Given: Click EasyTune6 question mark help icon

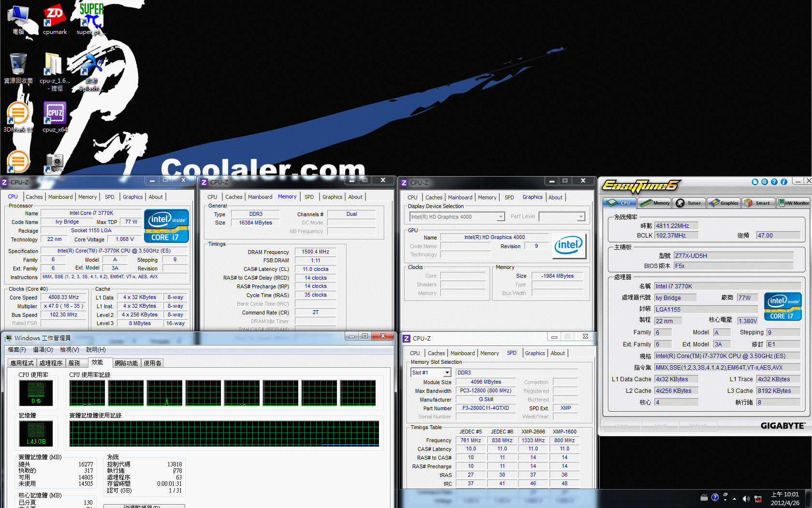Looking at the screenshot, I should coord(774,182).
